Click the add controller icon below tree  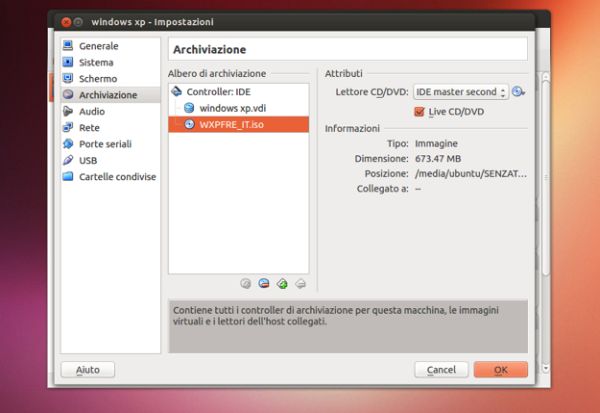(x=246, y=283)
